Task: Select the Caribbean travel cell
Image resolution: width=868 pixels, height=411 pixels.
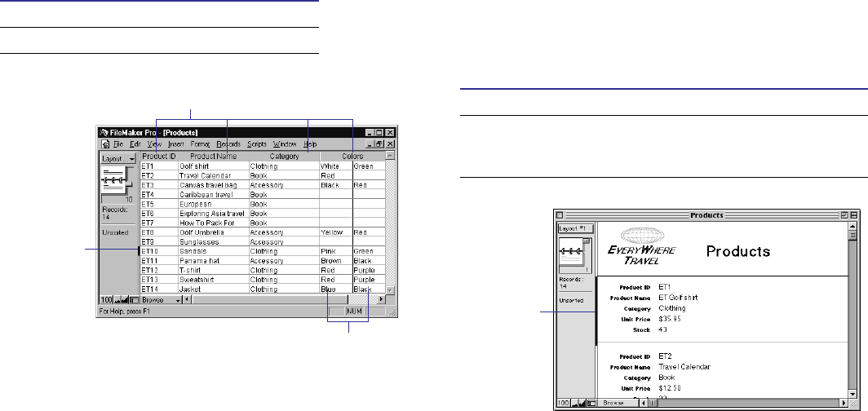Action: pyautogui.click(x=214, y=195)
